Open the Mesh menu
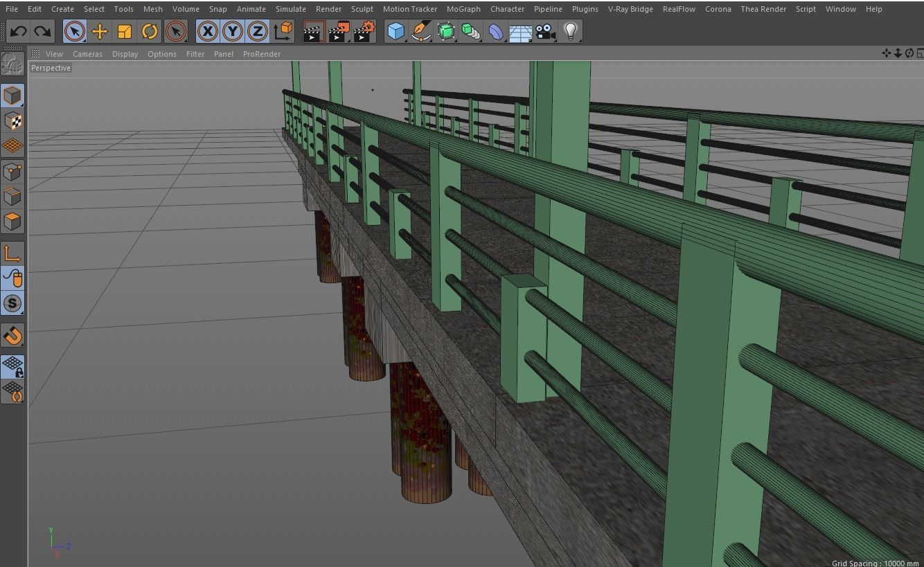The height and width of the screenshot is (567, 924). click(x=153, y=9)
